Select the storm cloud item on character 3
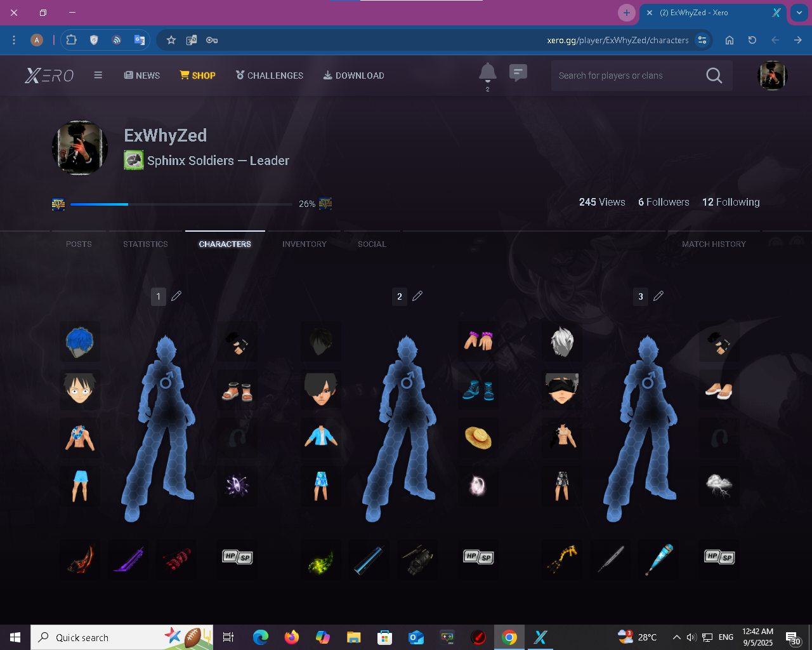Viewport: 812px width, 650px height. [719, 486]
